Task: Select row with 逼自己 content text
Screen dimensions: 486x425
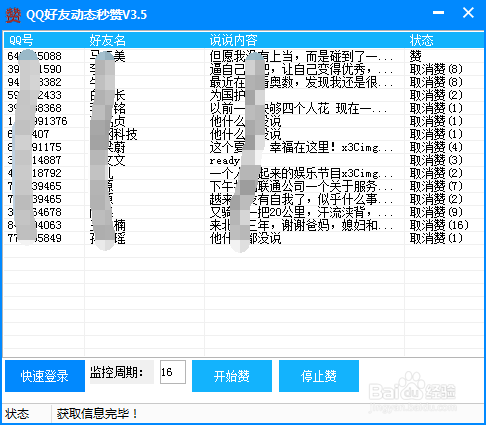Action: point(244,69)
